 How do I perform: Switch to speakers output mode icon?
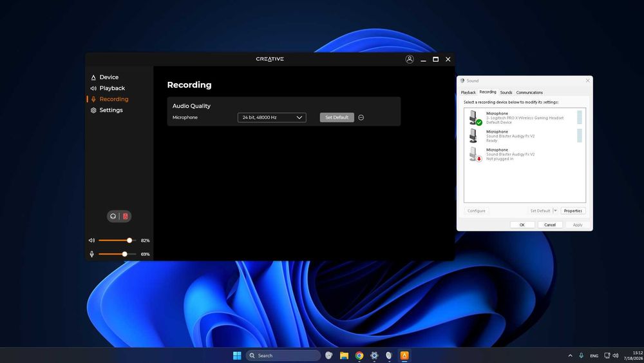(x=126, y=216)
